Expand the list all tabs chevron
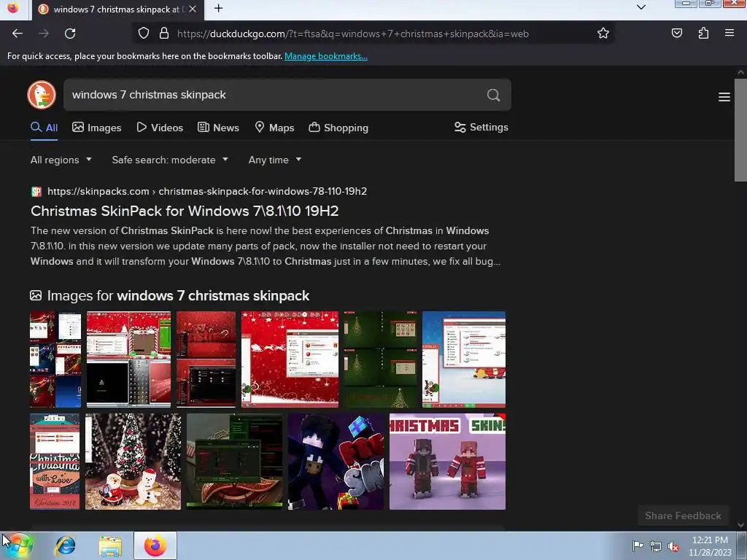 (x=641, y=7)
